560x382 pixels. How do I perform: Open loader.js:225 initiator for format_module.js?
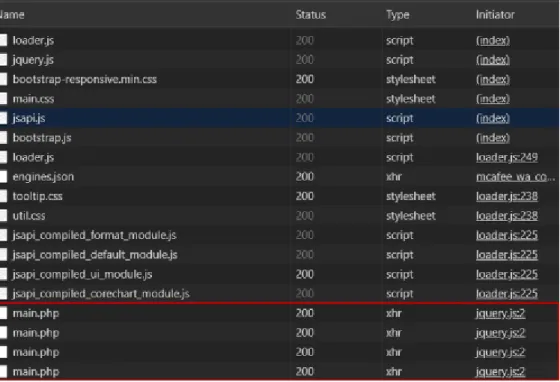(x=506, y=235)
